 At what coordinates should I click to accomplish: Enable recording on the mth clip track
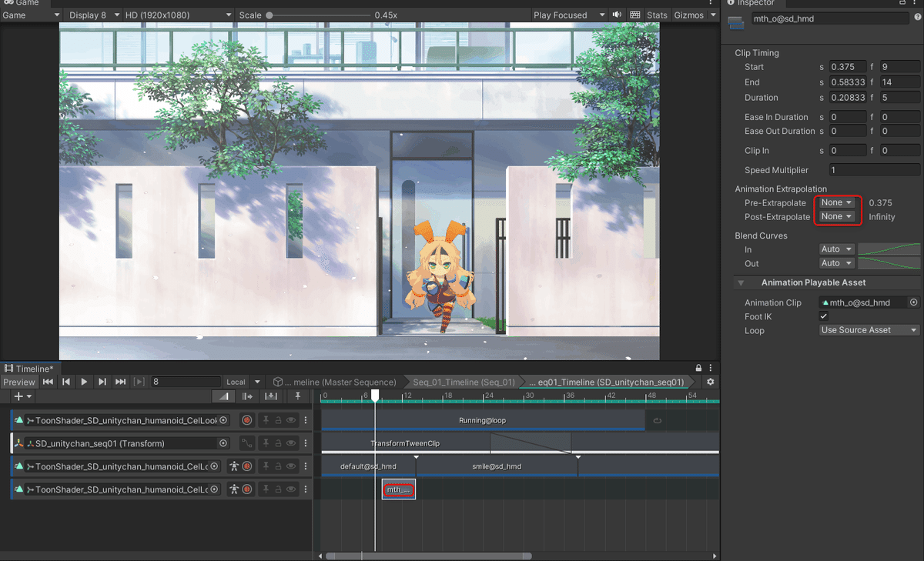tap(247, 489)
